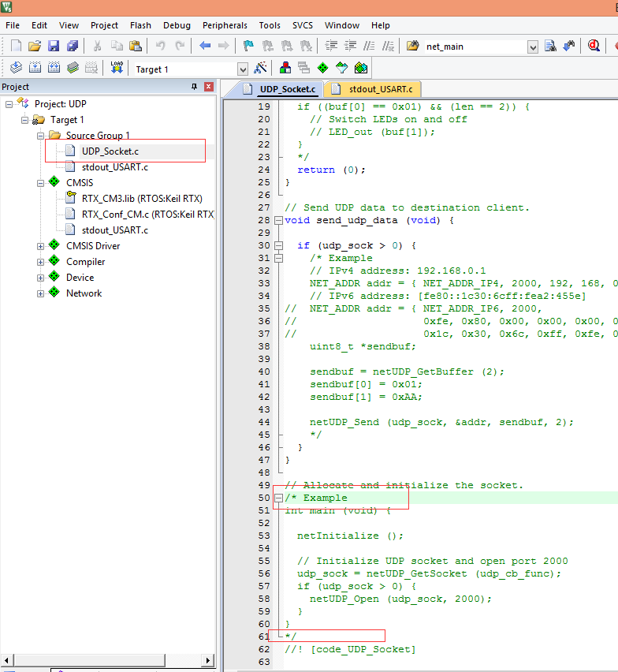Screen dimensions: 618x672
Task: Paste using the clipboard icon
Action: click(x=136, y=46)
